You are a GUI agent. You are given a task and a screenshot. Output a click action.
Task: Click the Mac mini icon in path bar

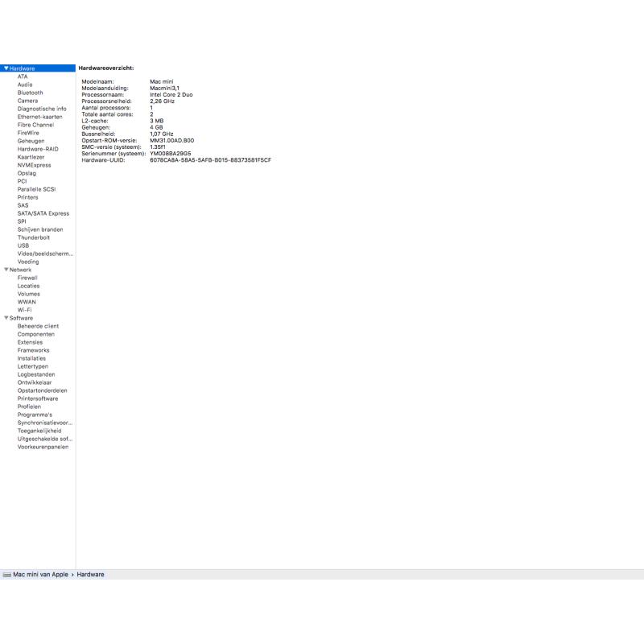pos(7,575)
